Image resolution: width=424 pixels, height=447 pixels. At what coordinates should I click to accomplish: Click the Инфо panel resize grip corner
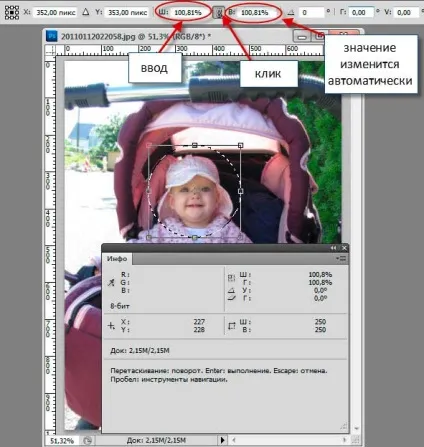pos(343,427)
